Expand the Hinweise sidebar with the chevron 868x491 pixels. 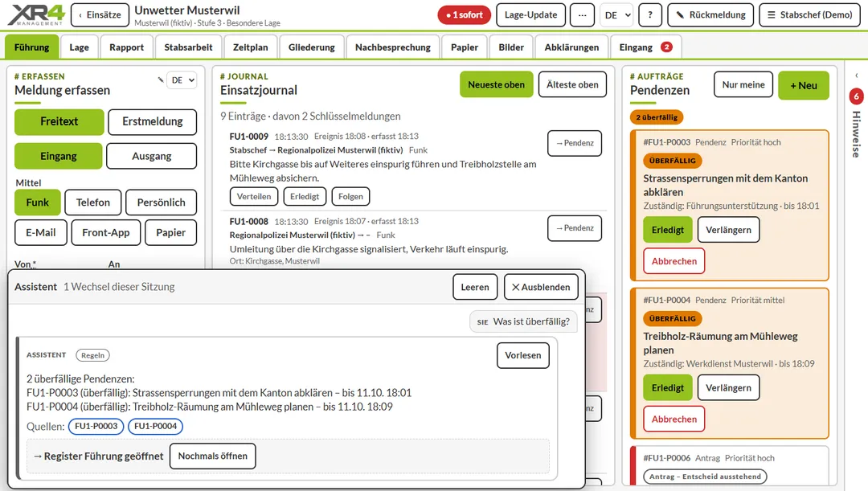point(857,76)
